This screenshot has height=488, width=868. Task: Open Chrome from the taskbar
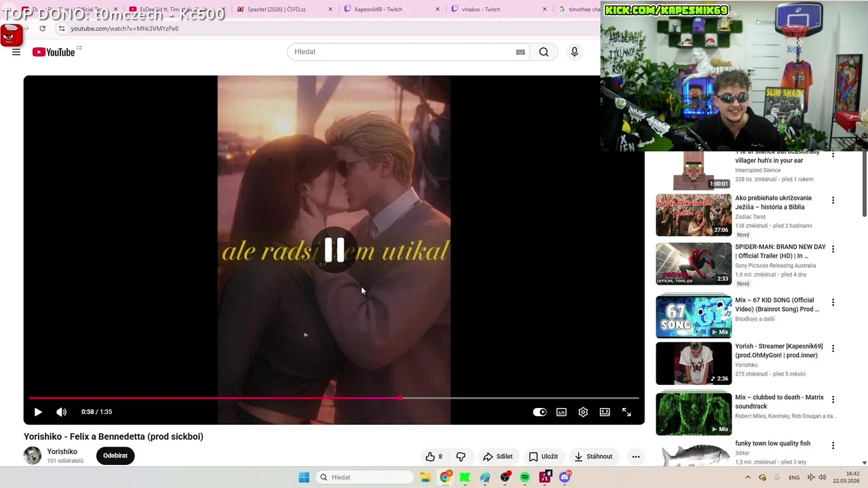click(x=446, y=477)
